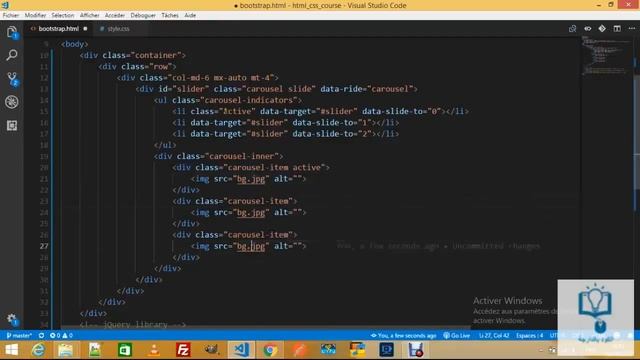Screen dimensions: 640x360
Task: Open the screen recorder icon in taskbar
Action: tap(416, 350)
